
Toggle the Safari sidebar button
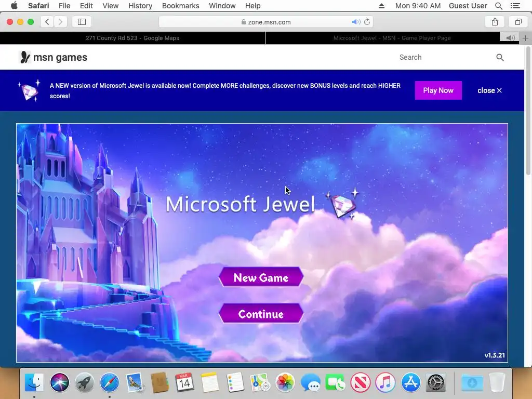[82, 22]
